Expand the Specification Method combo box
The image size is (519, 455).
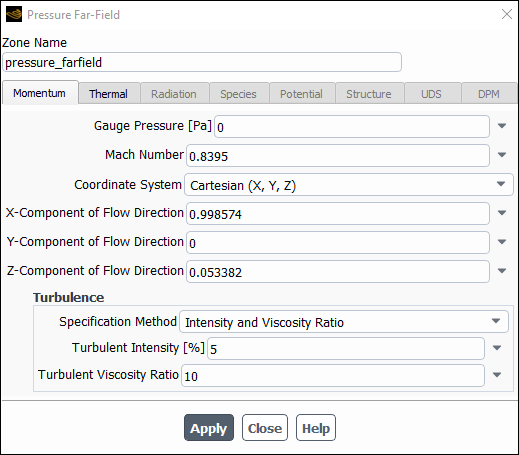(x=344, y=322)
